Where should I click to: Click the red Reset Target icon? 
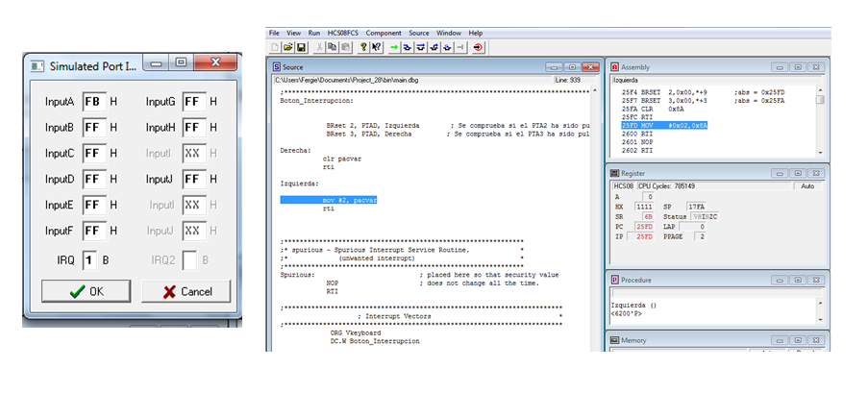click(479, 46)
